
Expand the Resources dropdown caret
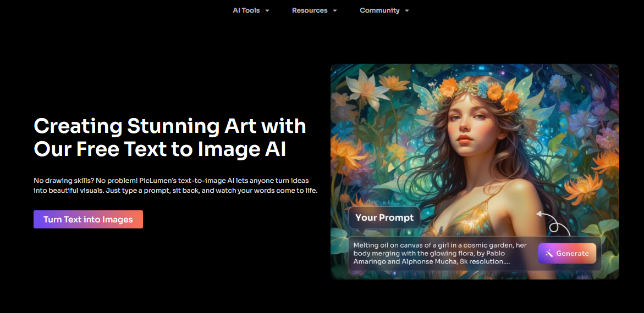(x=335, y=11)
